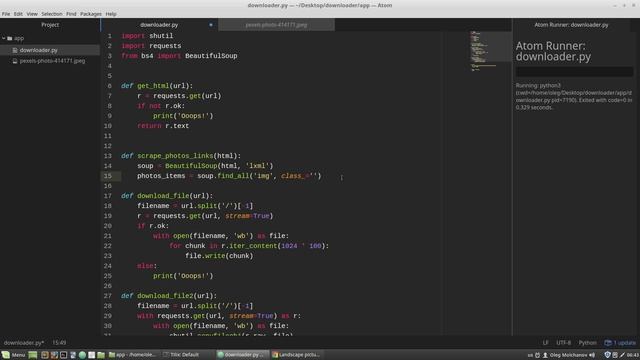The image size is (640, 360).
Task: Launch the terminal icon in taskbar
Action: (64, 355)
